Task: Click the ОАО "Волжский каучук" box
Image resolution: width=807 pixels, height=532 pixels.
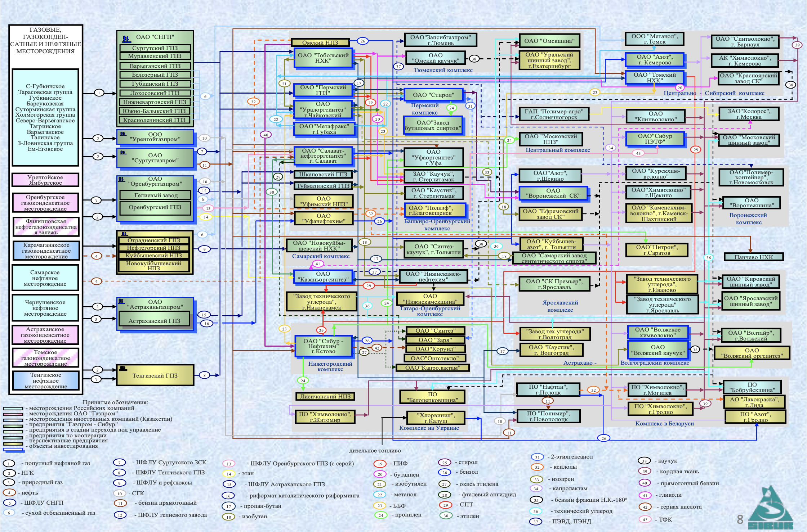Action: click(658, 350)
